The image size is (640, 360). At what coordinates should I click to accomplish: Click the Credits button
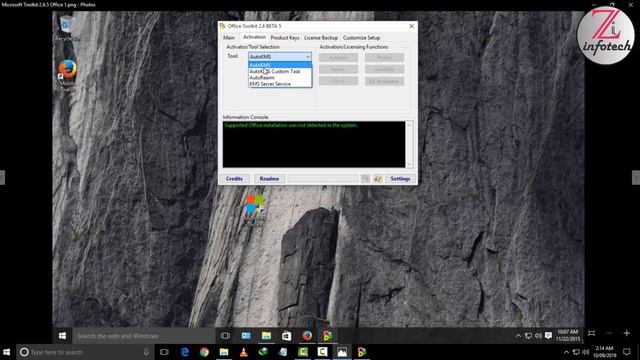click(234, 179)
